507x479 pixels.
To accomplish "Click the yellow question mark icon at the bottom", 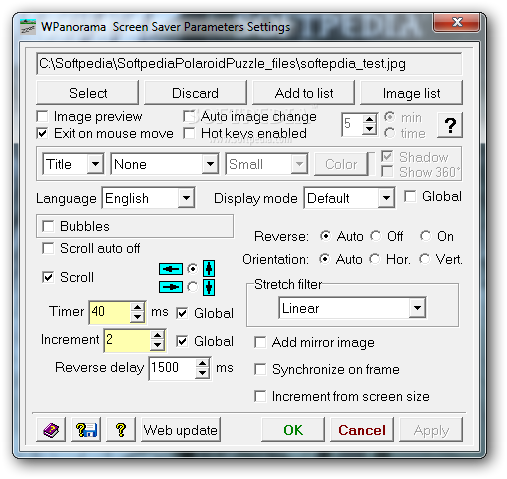I will point(121,430).
